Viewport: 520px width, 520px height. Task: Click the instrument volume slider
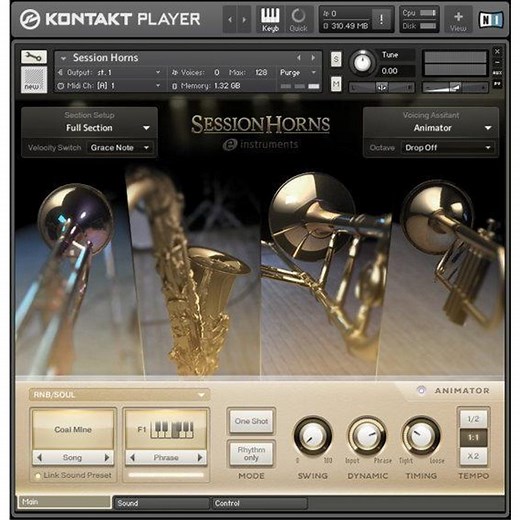point(455,87)
